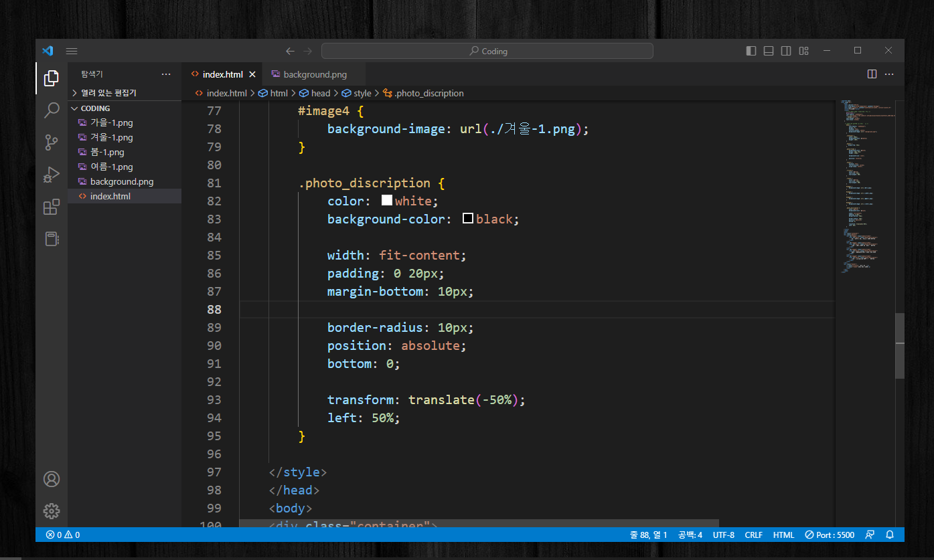Open the .photo_discription breadcrumb
The image size is (934, 560).
point(423,93)
